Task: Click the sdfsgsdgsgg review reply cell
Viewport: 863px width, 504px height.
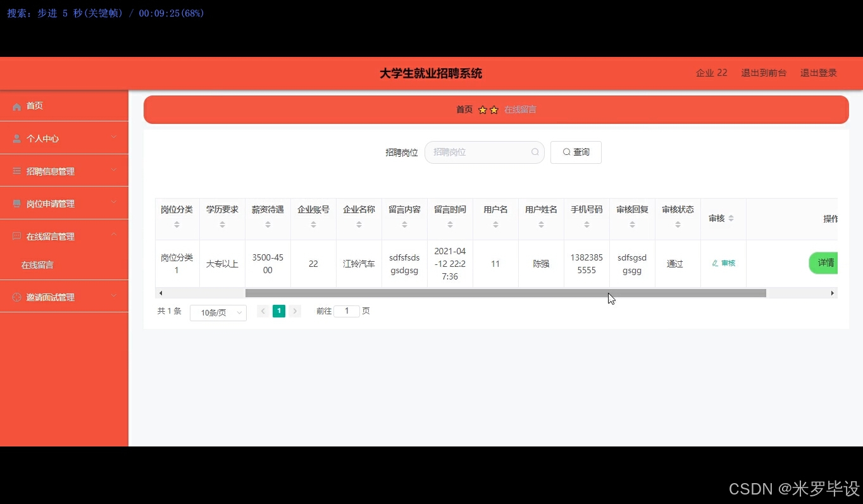Action: coord(632,264)
